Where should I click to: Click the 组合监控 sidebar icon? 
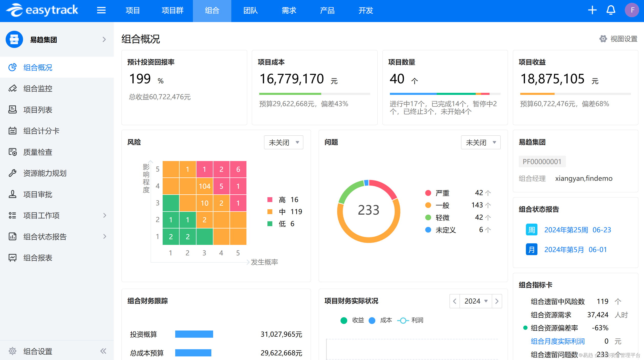point(12,88)
